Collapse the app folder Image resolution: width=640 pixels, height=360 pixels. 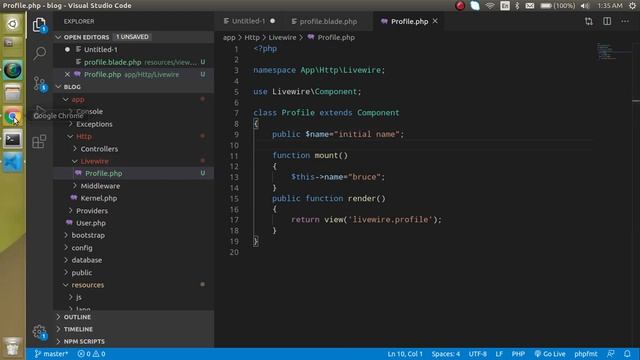click(133, 99)
